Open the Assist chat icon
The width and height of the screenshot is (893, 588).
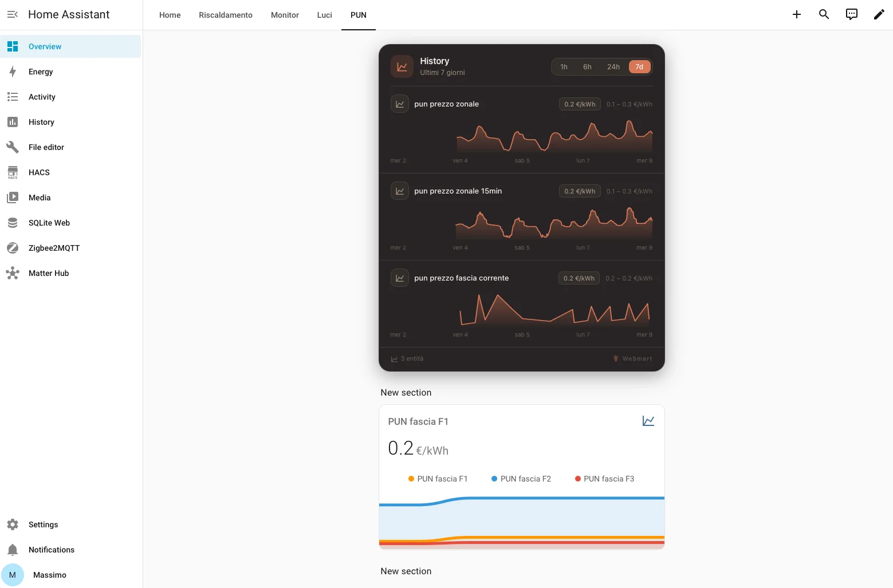[x=852, y=14]
